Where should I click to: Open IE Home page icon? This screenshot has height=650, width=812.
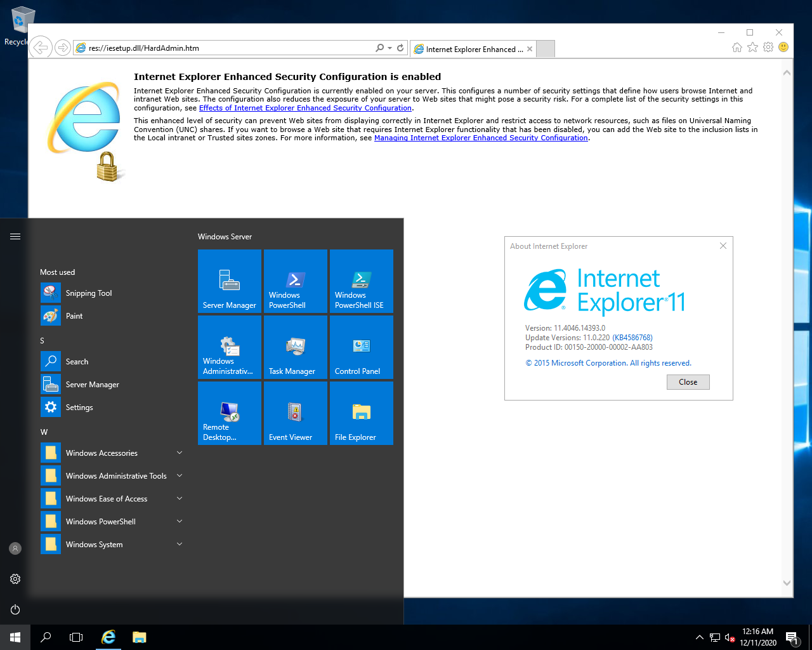click(737, 47)
